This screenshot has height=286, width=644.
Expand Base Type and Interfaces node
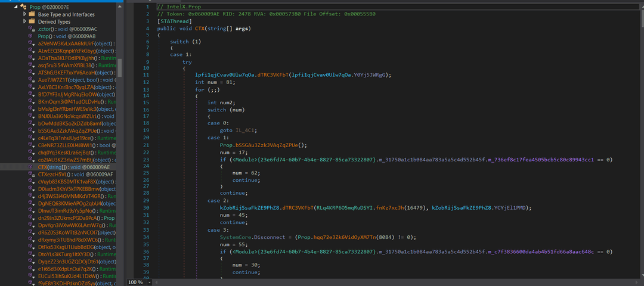pyautogui.click(x=24, y=14)
